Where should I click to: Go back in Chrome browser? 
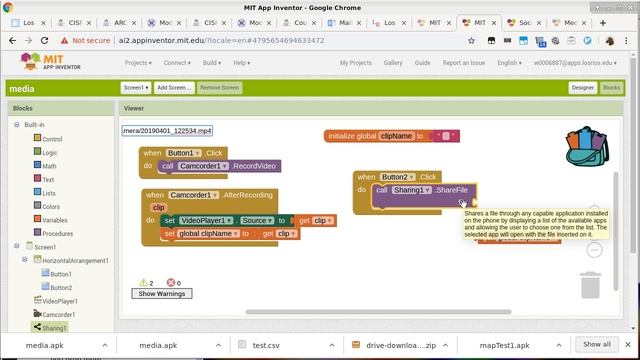(x=12, y=40)
